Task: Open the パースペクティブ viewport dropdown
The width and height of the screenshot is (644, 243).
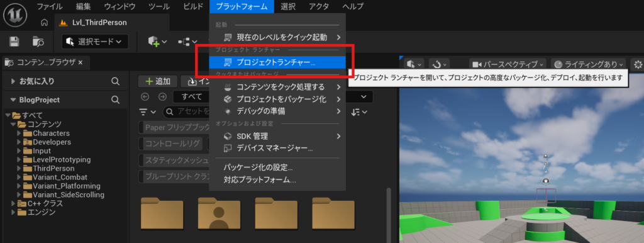Action: [508, 64]
